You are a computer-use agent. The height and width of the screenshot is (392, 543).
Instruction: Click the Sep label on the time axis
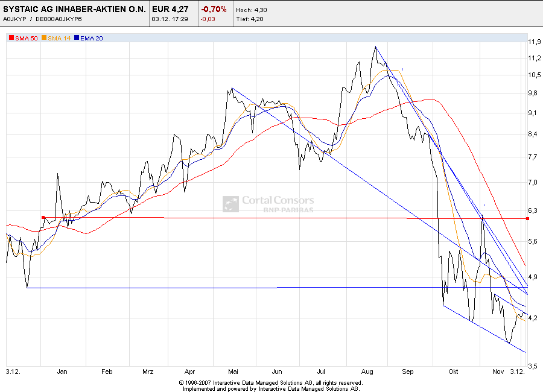[x=408, y=371]
